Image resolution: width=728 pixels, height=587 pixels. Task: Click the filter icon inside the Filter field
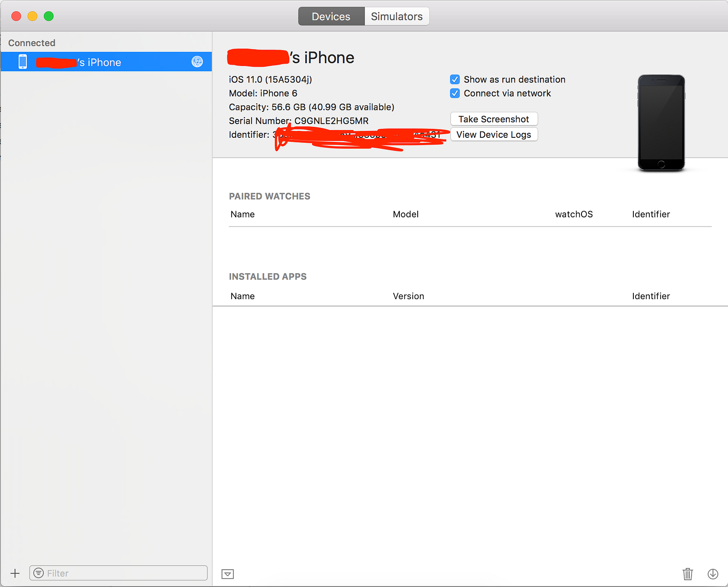pyautogui.click(x=39, y=573)
